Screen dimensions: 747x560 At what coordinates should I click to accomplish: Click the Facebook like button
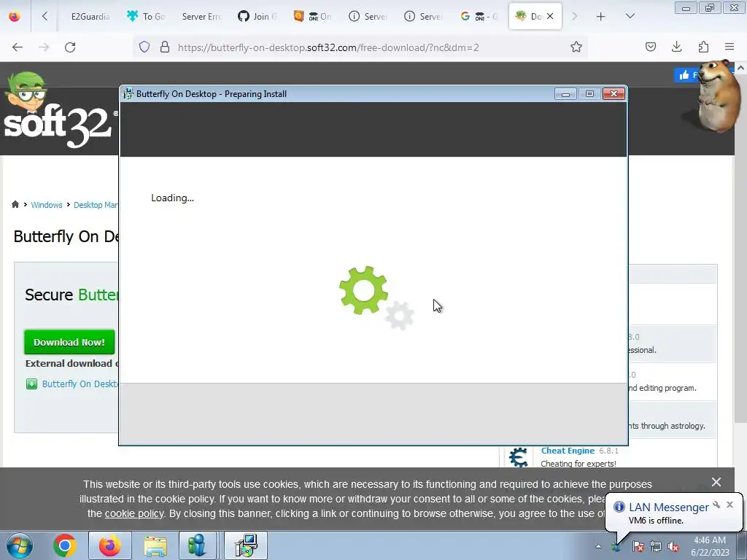[x=686, y=75]
